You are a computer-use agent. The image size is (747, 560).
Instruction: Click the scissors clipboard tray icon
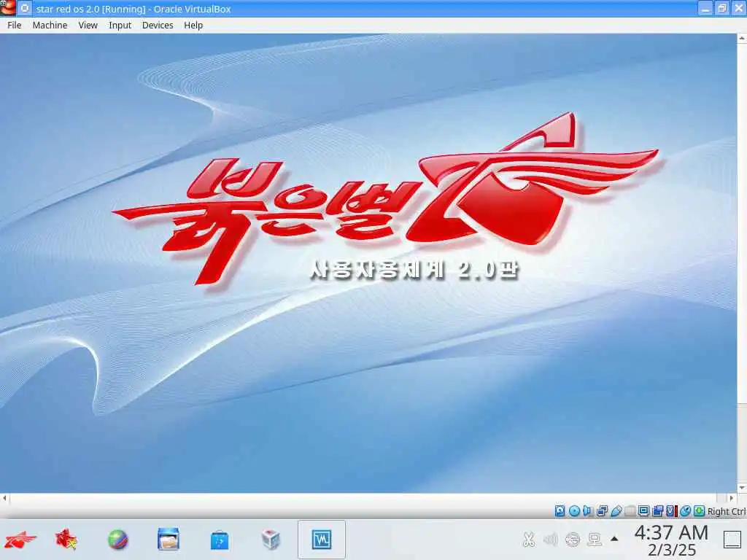(528, 540)
